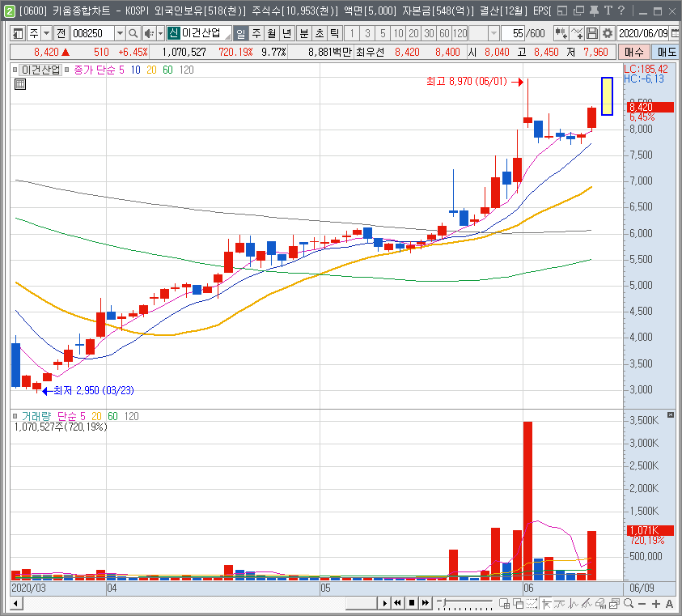Stop chart replay
This screenshot has height=616, width=682.
[x=412, y=603]
